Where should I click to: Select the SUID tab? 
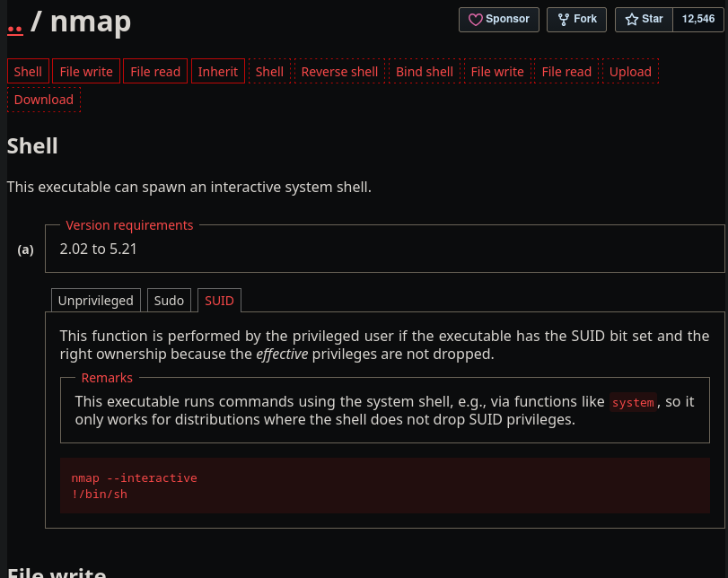coord(219,301)
